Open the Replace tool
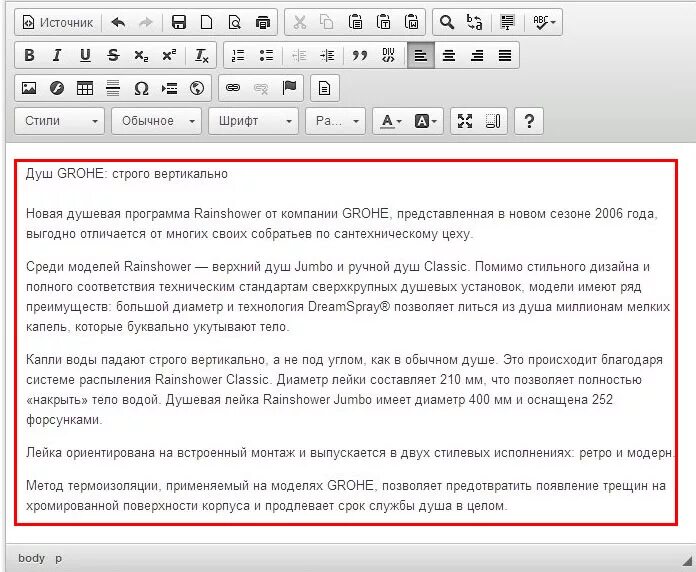This screenshot has height=572, width=696. pyautogui.click(x=475, y=22)
